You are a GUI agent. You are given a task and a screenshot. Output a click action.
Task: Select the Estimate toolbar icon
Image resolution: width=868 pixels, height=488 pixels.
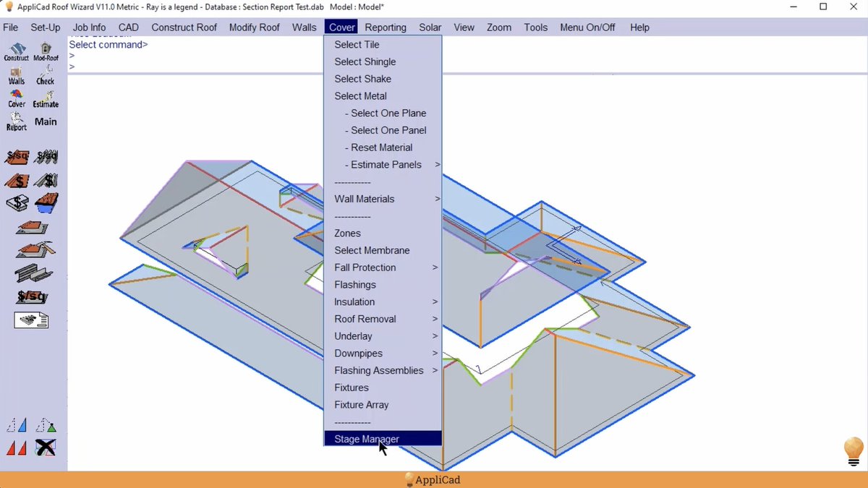(x=46, y=98)
